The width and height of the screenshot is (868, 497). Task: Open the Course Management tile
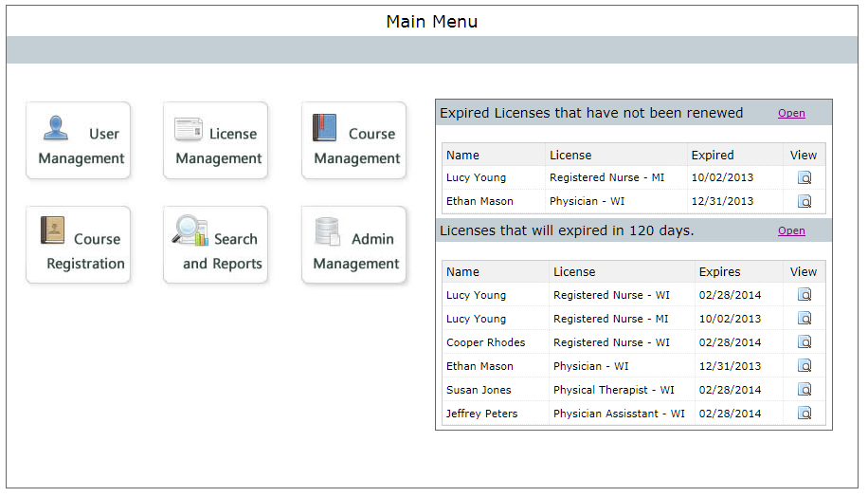353,141
